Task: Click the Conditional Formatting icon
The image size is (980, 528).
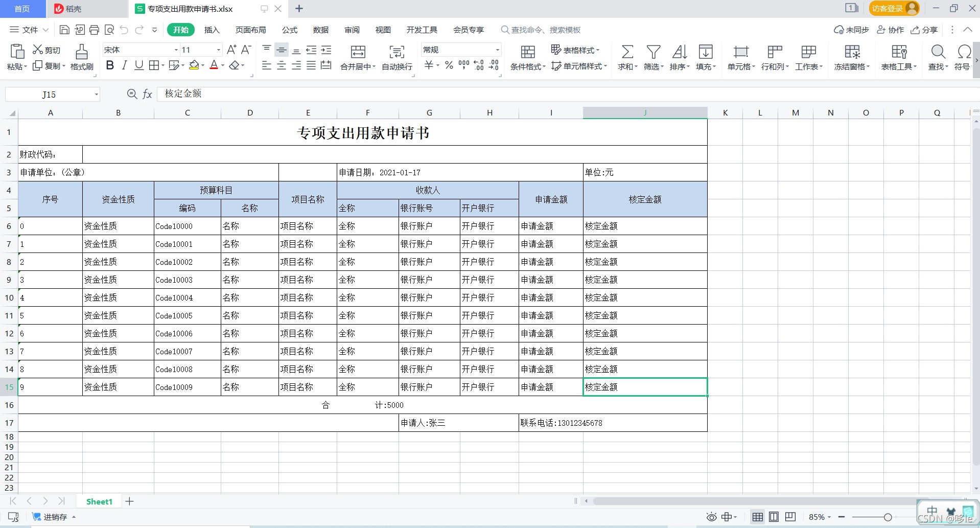Action: pyautogui.click(x=528, y=52)
